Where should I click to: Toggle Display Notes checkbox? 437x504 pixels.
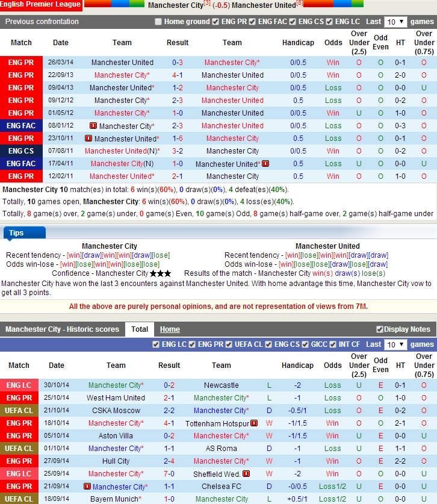pyautogui.click(x=380, y=329)
